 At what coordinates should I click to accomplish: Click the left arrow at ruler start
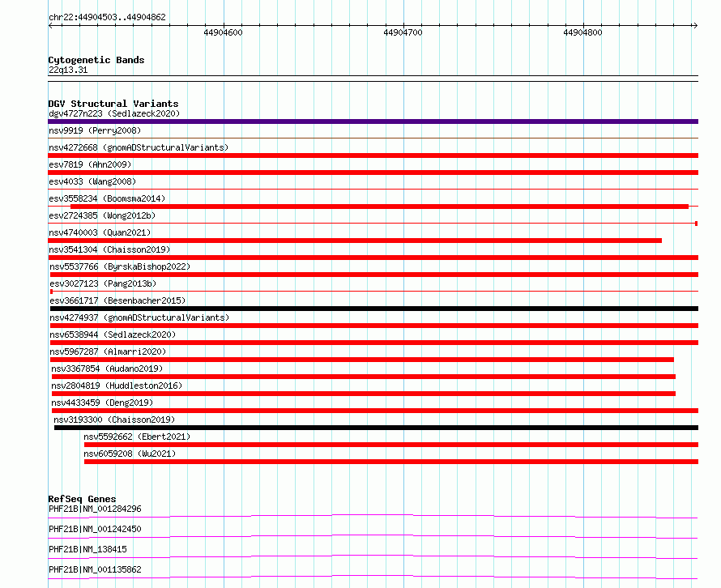point(51,25)
